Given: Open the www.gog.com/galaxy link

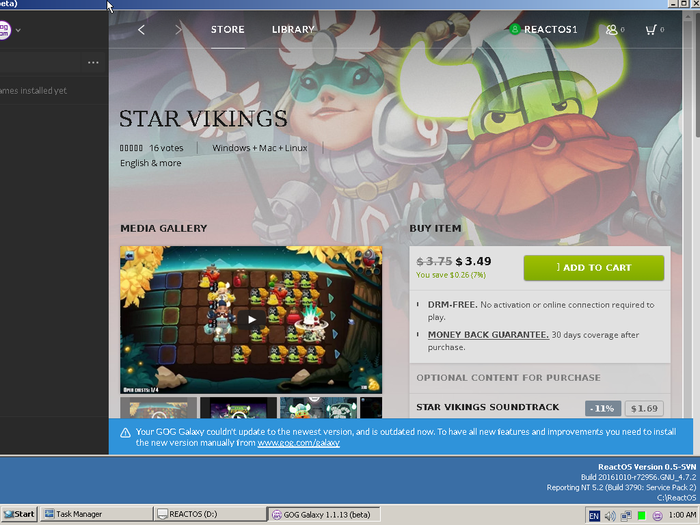Looking at the screenshot, I should point(299,443).
